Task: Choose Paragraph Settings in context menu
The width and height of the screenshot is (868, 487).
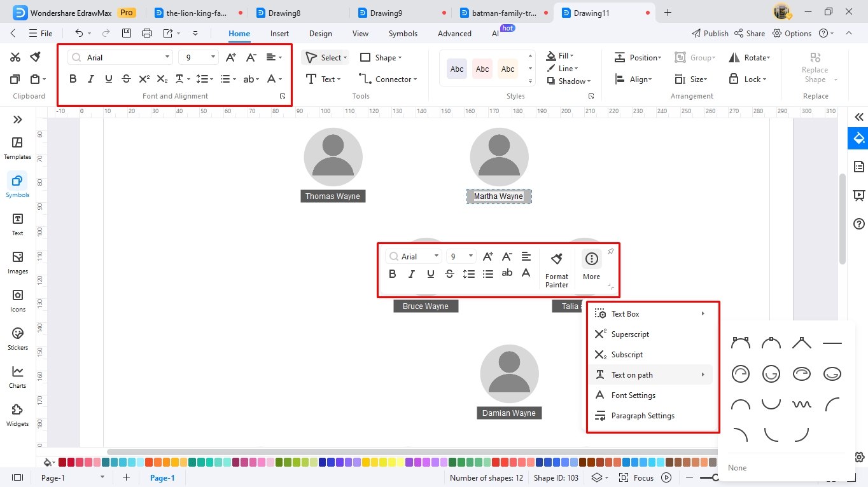Action: [643, 416]
